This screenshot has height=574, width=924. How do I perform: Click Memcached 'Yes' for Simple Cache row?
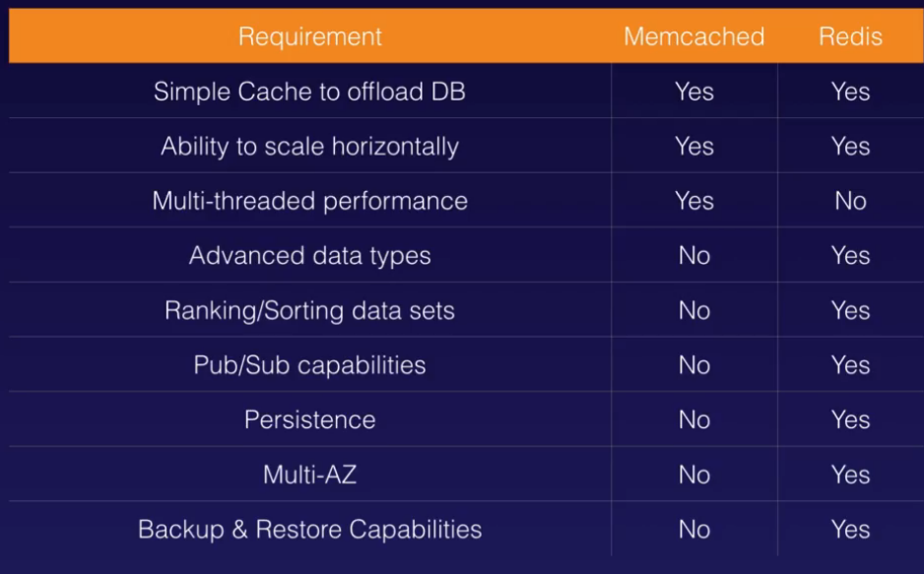pos(693,92)
